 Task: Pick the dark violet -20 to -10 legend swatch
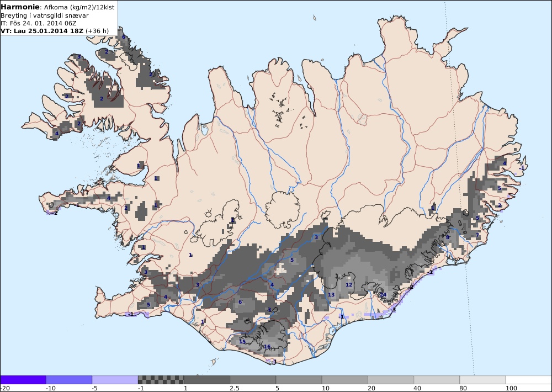tap(23, 380)
